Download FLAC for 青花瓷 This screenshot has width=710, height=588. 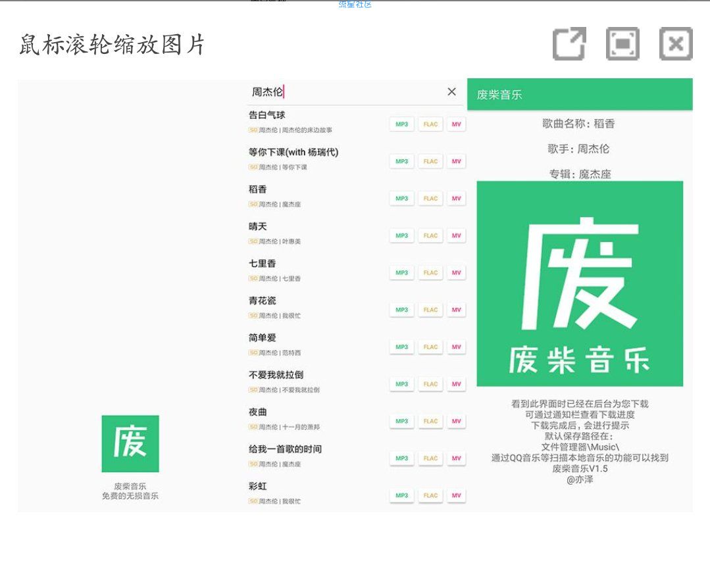[430, 310]
